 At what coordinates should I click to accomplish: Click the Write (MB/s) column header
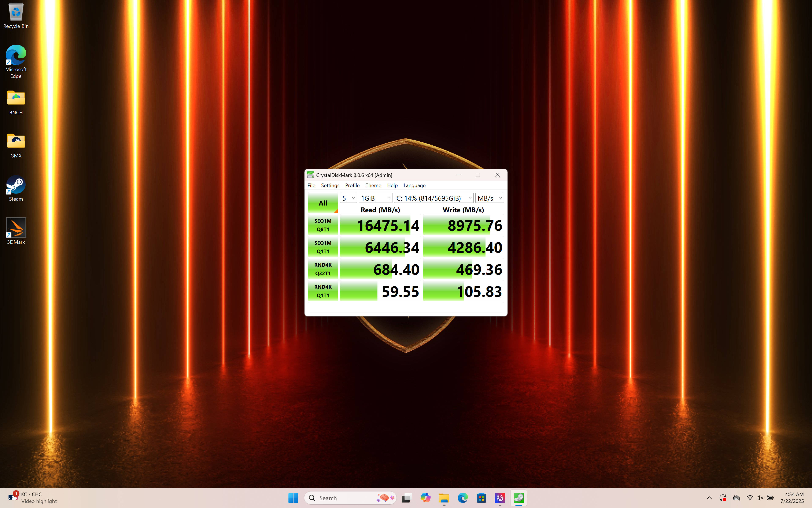pos(463,210)
